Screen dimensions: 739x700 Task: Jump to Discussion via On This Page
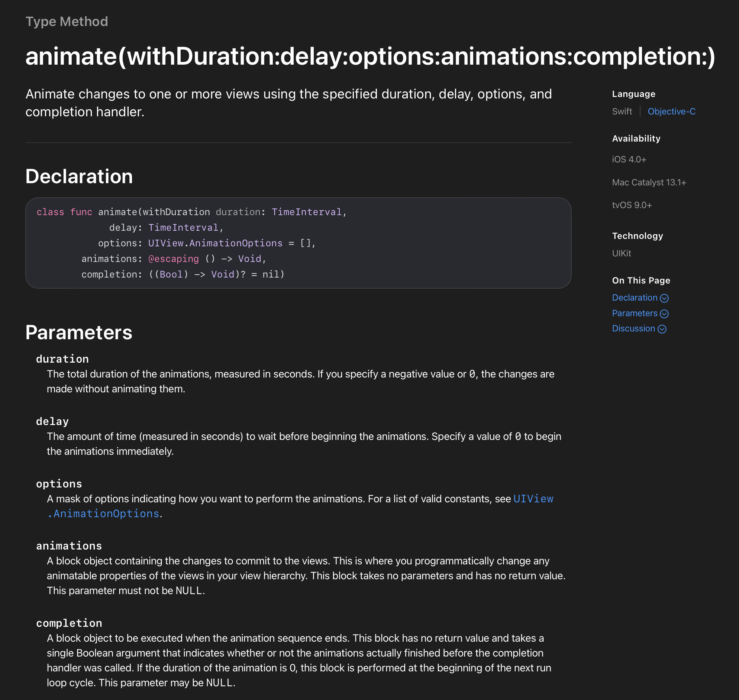click(633, 329)
